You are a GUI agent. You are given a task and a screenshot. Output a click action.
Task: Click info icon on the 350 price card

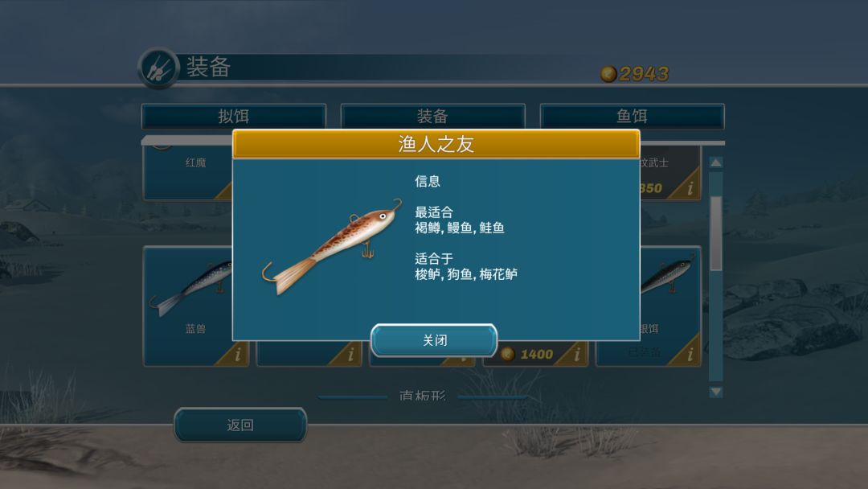tap(690, 188)
